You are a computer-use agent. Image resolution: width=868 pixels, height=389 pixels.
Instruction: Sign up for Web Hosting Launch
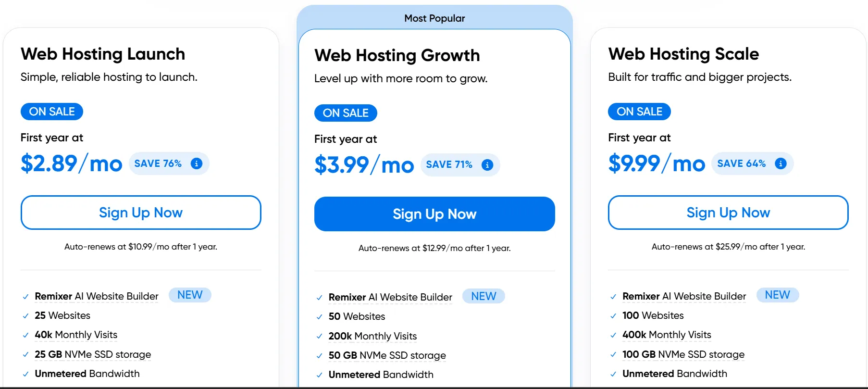point(141,213)
